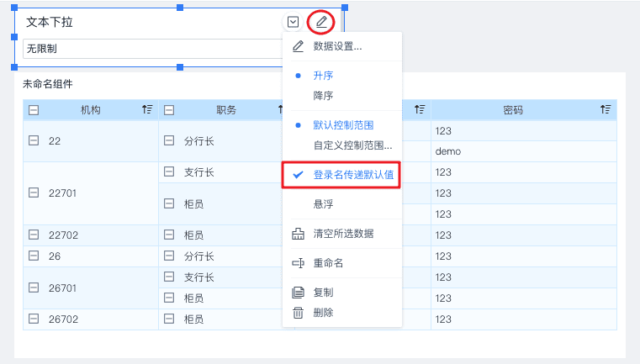640x364 pixels.
Task: Toggle 登录名传递默认值 option
Action: point(353,175)
